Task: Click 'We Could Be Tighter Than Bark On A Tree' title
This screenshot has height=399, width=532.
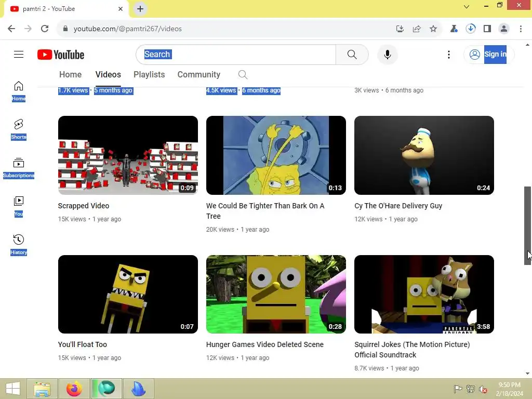Action: pos(265,211)
